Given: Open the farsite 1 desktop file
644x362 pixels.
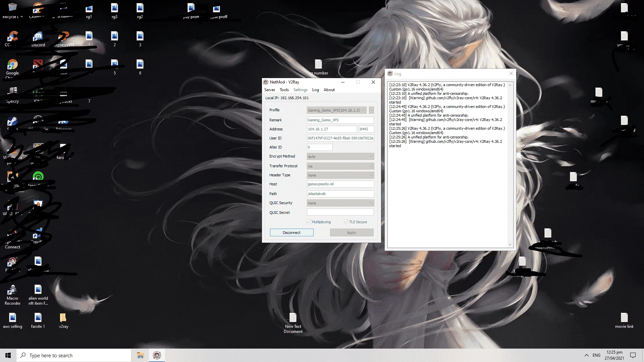Looking at the screenshot, I should 38,320.
